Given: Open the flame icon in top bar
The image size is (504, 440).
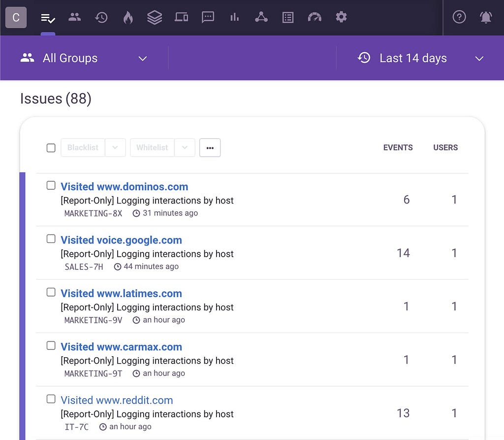Looking at the screenshot, I should pyautogui.click(x=128, y=17).
